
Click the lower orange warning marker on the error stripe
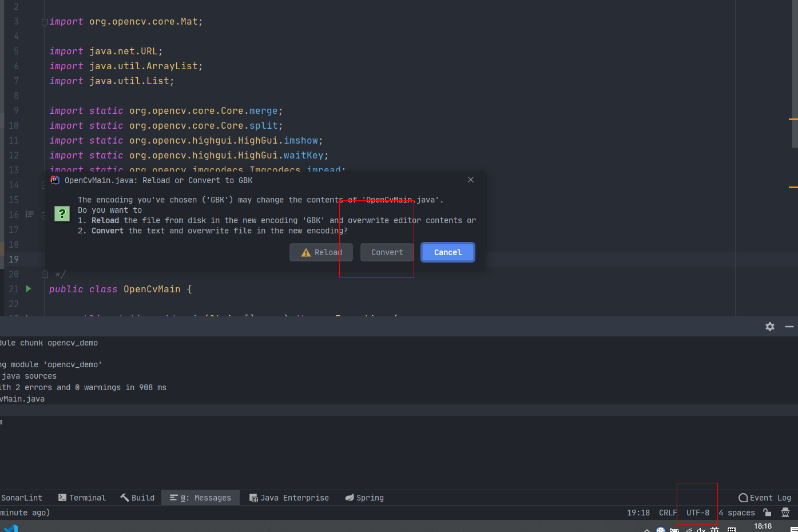(x=793, y=187)
